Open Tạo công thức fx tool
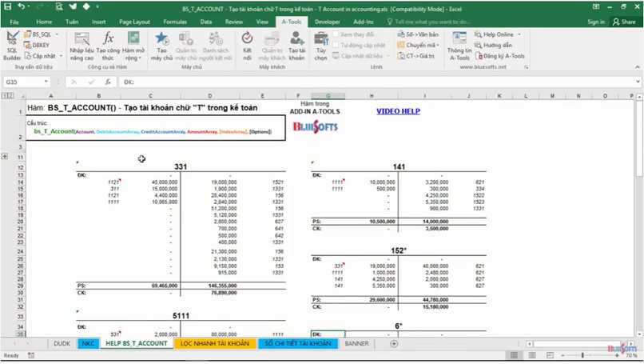This screenshot has width=644, height=364. (x=108, y=46)
